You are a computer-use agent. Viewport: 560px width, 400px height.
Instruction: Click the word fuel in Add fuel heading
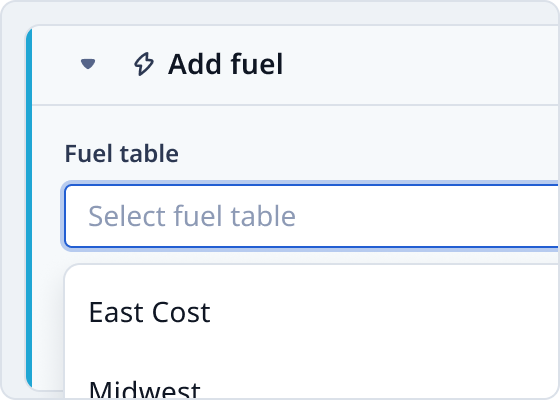pyautogui.click(x=257, y=64)
